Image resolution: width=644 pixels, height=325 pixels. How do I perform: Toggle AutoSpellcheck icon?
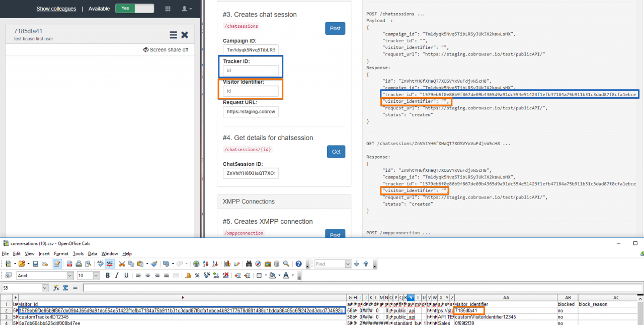[x=109, y=264]
